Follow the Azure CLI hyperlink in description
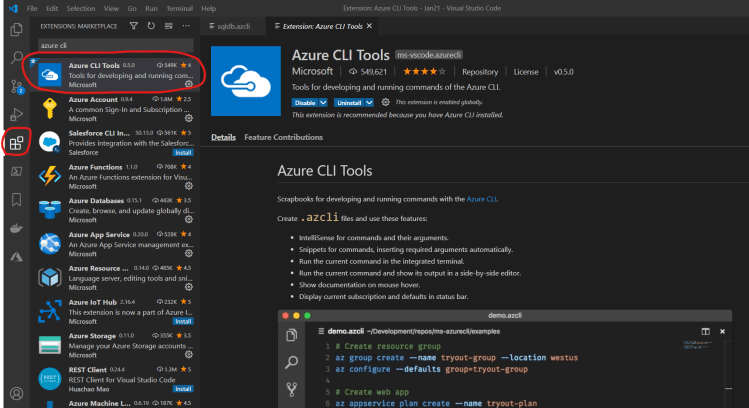 click(482, 199)
